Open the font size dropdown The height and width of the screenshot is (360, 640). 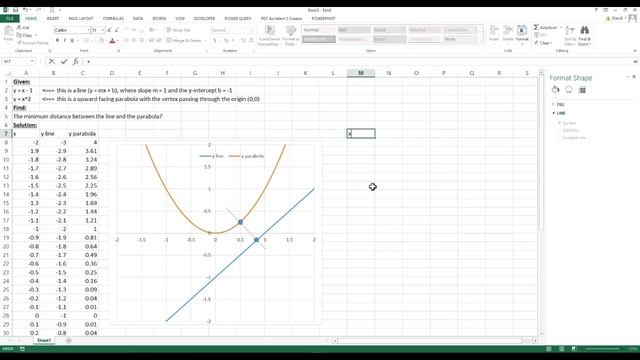(x=103, y=30)
